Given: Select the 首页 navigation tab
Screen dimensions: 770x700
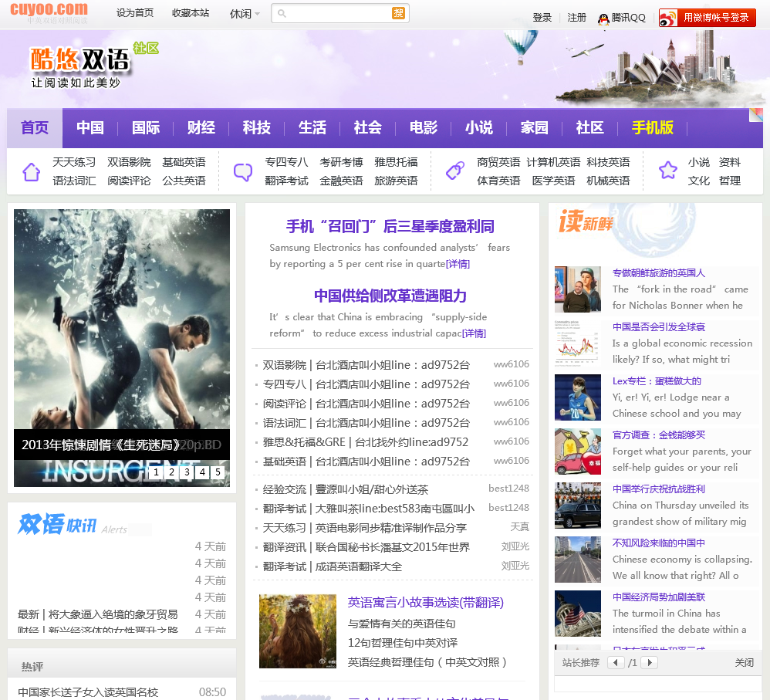Looking at the screenshot, I should pos(35,127).
